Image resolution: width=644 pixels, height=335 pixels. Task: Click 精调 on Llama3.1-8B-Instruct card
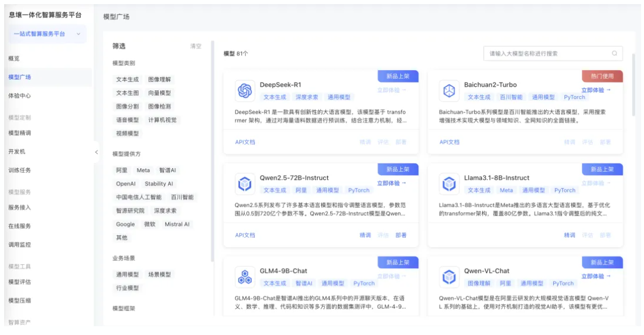tap(570, 235)
